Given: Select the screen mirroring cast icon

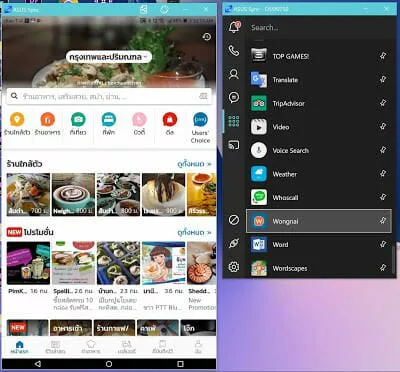Looking at the screenshot, I should pos(234,145).
